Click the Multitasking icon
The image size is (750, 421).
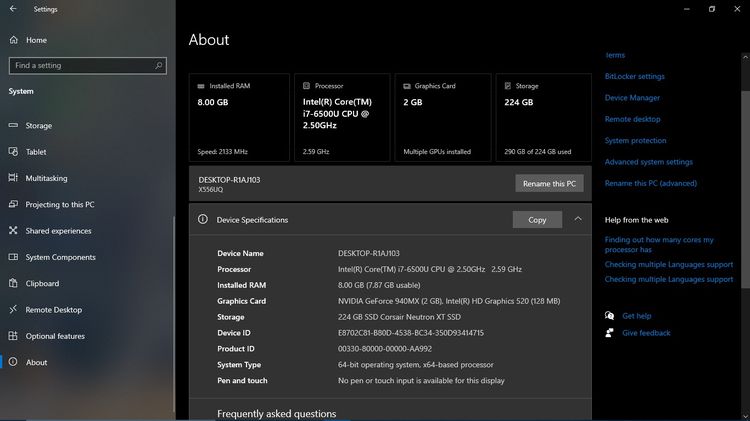13,177
